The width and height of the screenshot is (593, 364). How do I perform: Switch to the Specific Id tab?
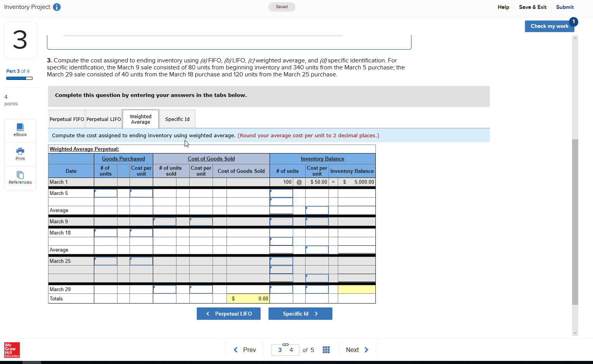(177, 119)
